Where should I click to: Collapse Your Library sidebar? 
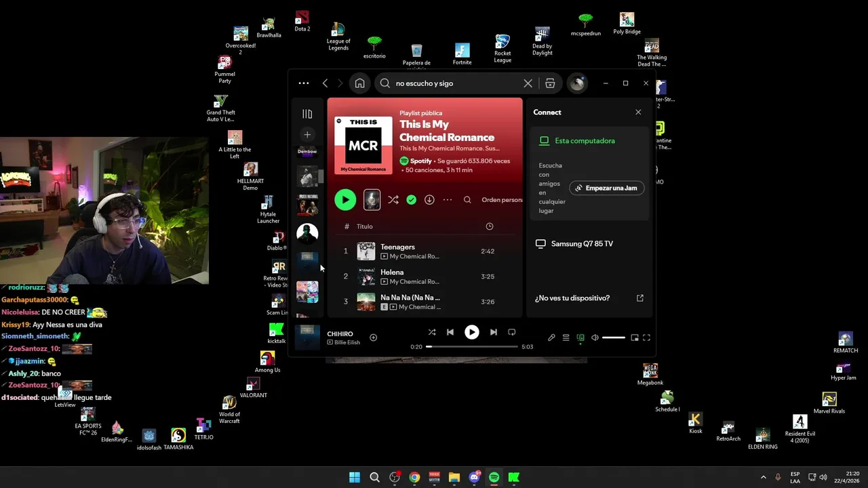click(x=307, y=114)
